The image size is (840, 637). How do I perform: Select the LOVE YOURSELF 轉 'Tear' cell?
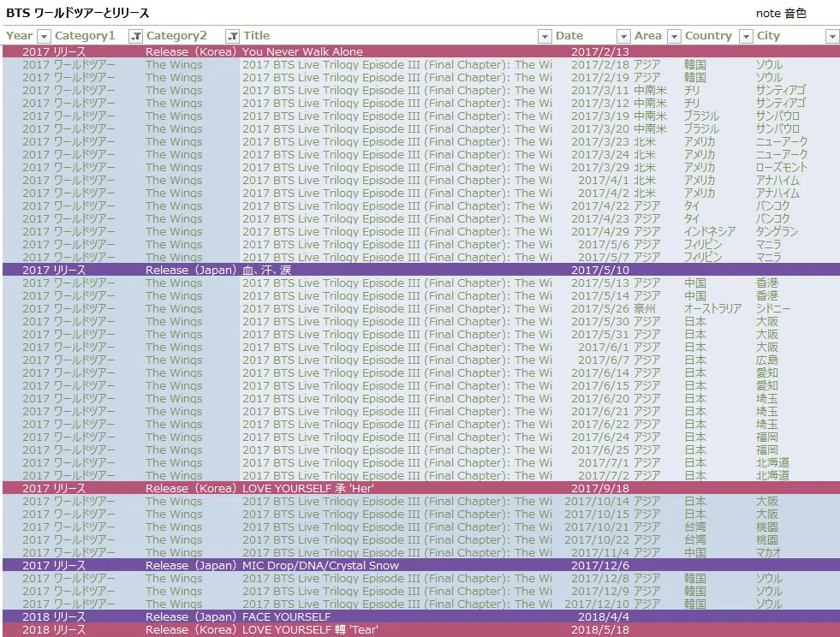pyautogui.click(x=310, y=629)
